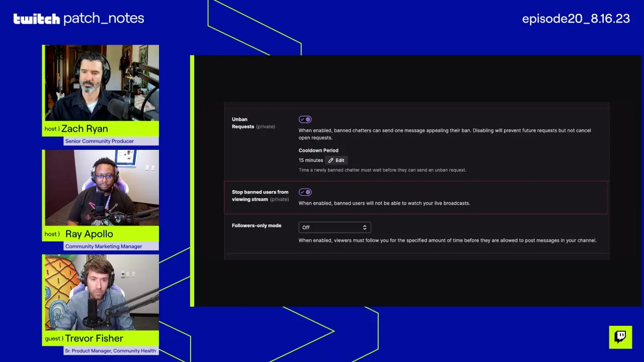Click the Edit button for Cooldown Period
This screenshot has height=362, width=644.
pyautogui.click(x=336, y=160)
